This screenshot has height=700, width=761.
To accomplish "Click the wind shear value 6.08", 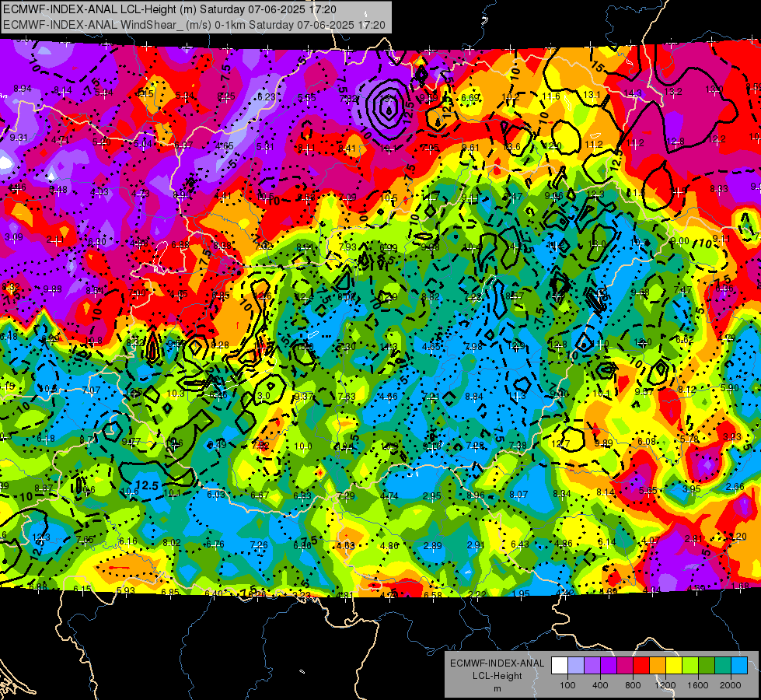I will click(647, 441).
